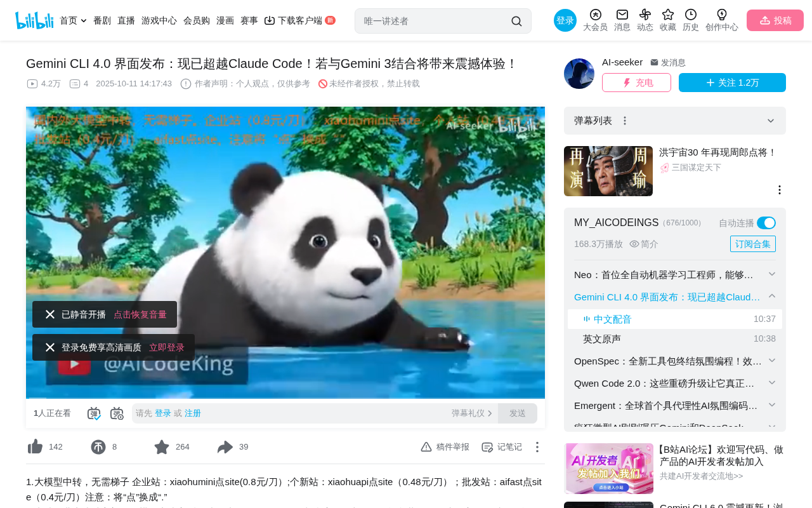The width and height of the screenshot is (812, 508).
Task: Open 弹幕列表 more options dots
Action: pos(625,121)
